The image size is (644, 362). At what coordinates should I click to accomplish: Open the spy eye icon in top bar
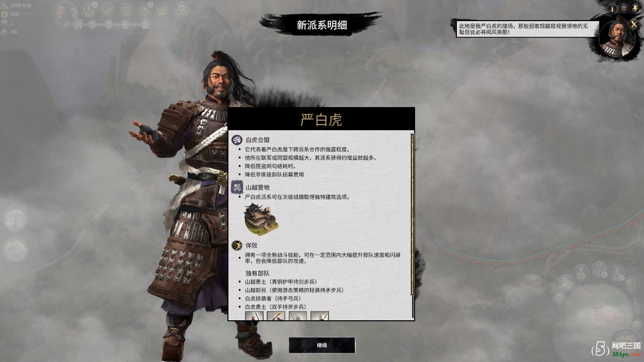pyautogui.click(x=144, y=10)
